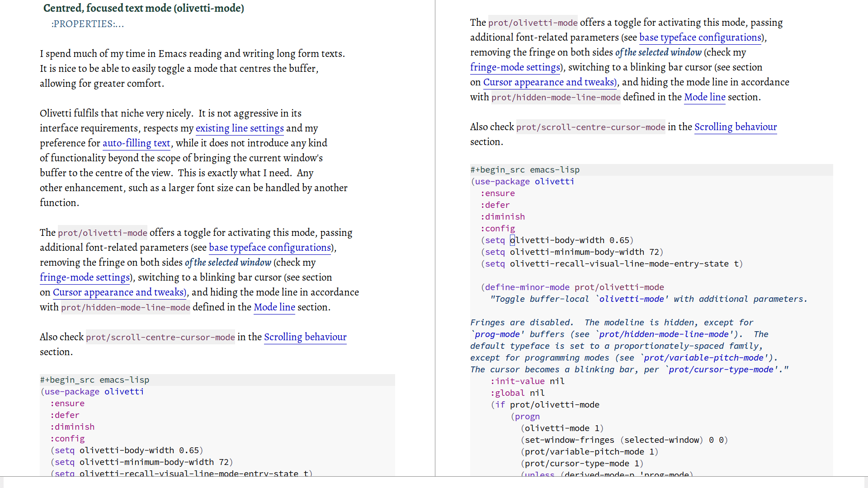
Task: Click ':defer' keyword in right window
Action: tap(495, 205)
